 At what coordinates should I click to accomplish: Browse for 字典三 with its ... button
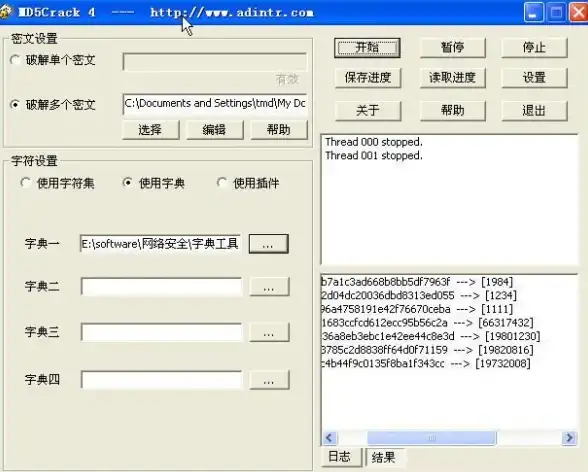(x=269, y=332)
